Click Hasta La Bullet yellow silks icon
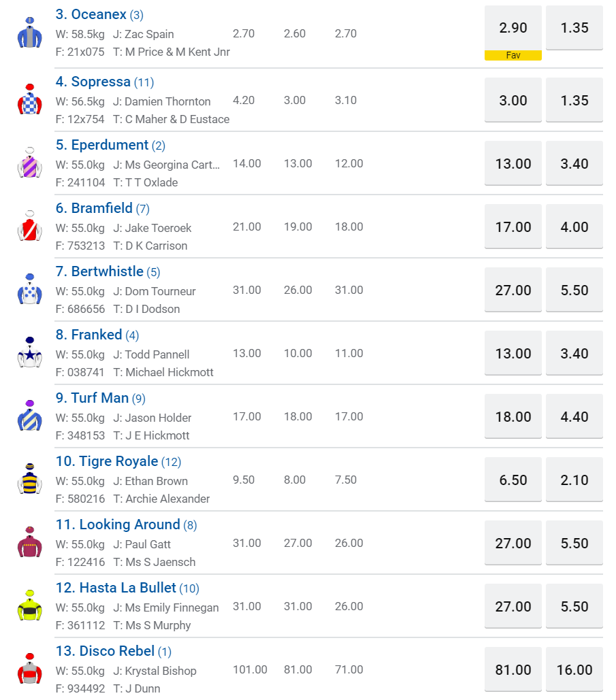The width and height of the screenshot is (616, 700). 29,606
